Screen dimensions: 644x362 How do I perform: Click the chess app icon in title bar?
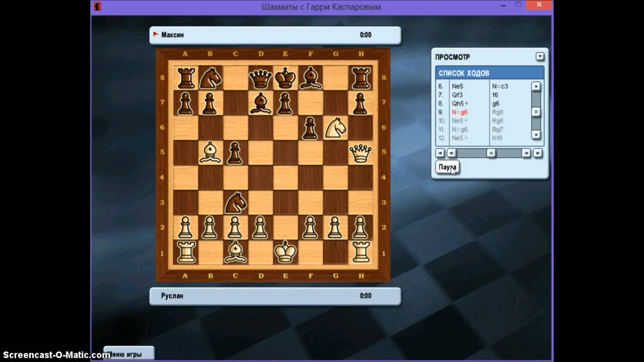tap(97, 6)
